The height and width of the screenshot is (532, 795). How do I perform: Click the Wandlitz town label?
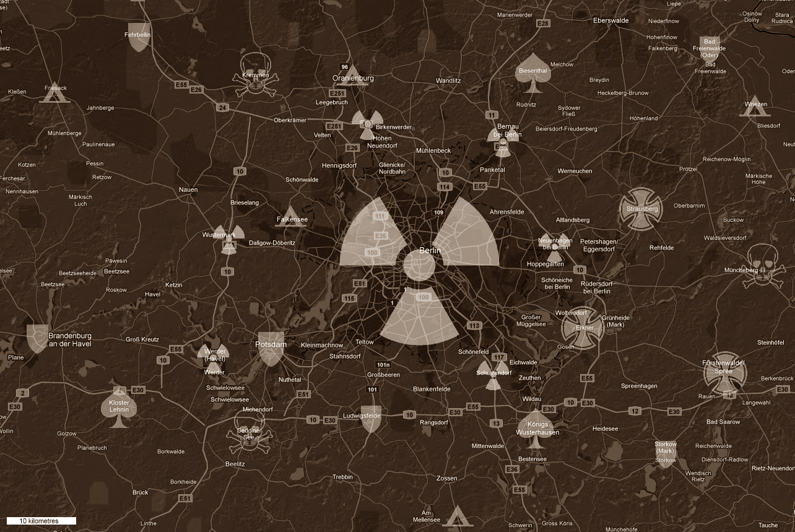click(448, 81)
